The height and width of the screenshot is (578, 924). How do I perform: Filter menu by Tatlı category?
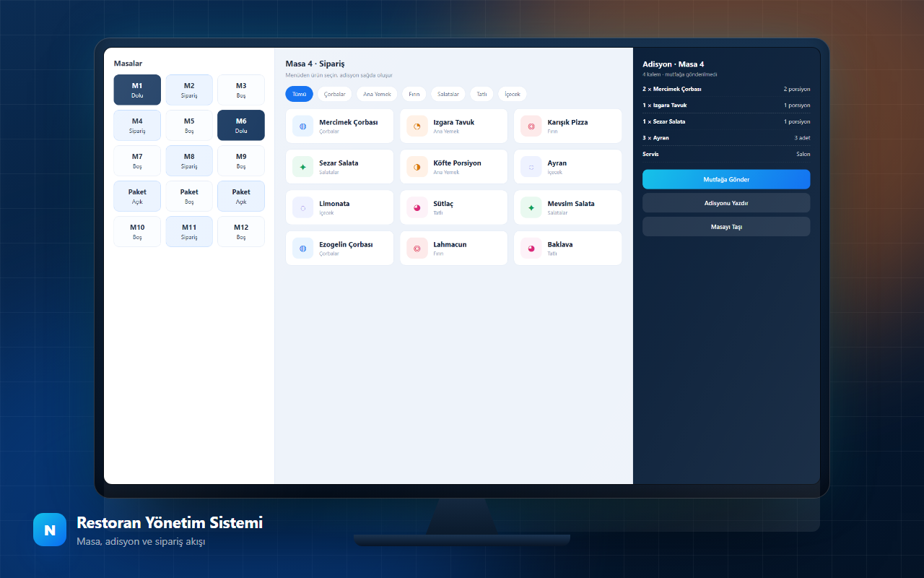click(x=481, y=94)
